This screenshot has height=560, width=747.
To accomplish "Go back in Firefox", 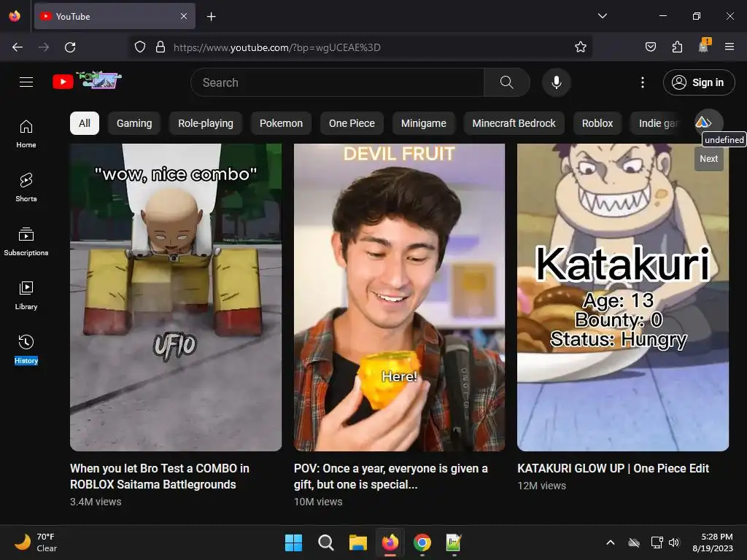I will click(18, 47).
